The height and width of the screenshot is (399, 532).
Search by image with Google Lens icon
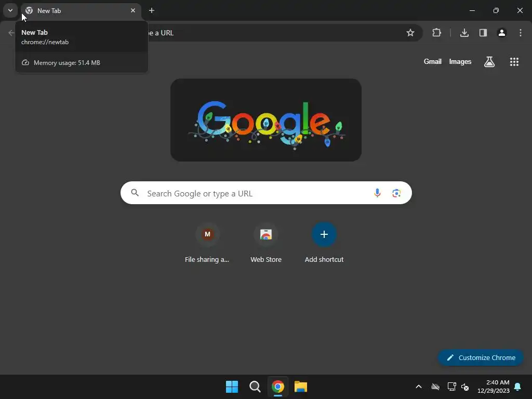coord(396,193)
